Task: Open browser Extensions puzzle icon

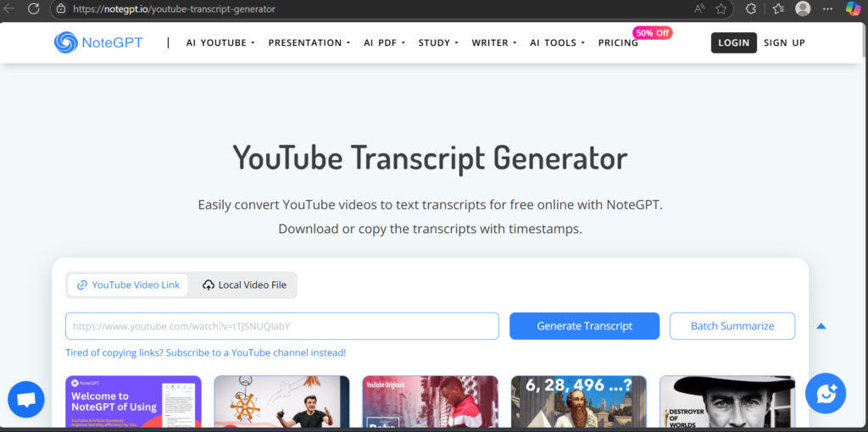Action: click(x=751, y=8)
